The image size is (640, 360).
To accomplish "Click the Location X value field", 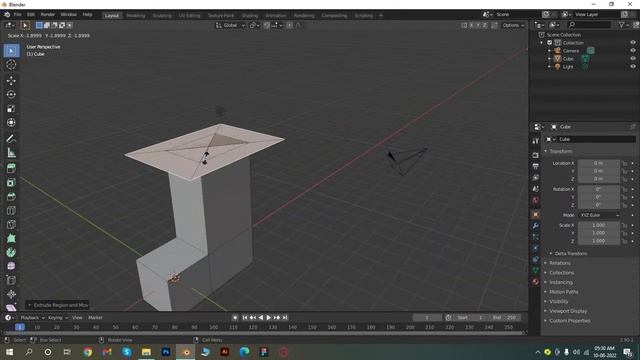I will (x=599, y=163).
